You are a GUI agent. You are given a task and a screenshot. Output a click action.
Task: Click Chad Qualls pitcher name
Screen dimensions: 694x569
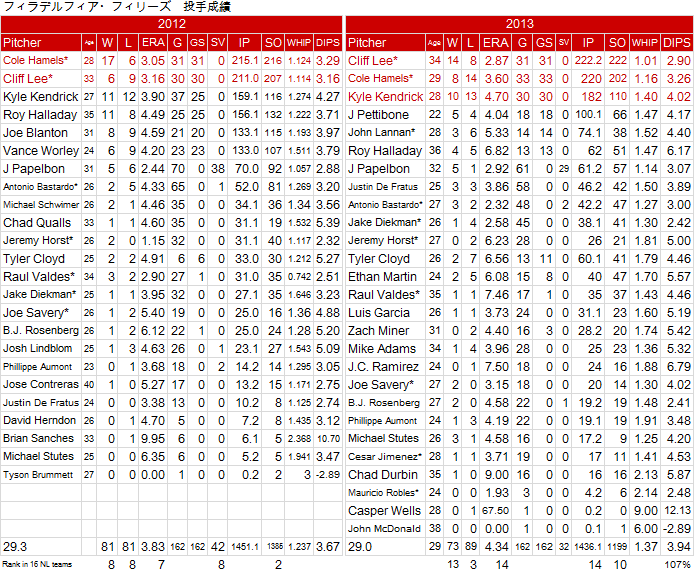pyautogui.click(x=37, y=223)
